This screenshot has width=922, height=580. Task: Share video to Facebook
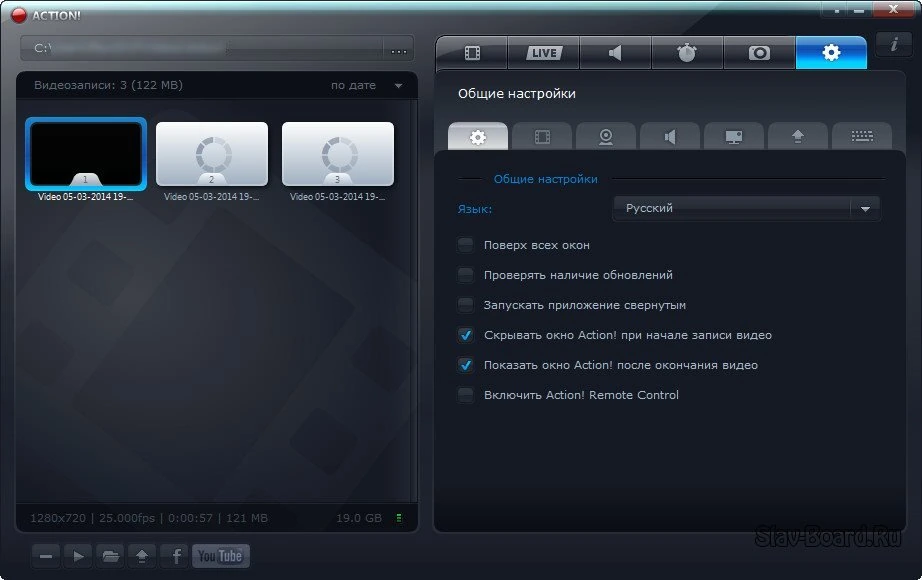174,556
